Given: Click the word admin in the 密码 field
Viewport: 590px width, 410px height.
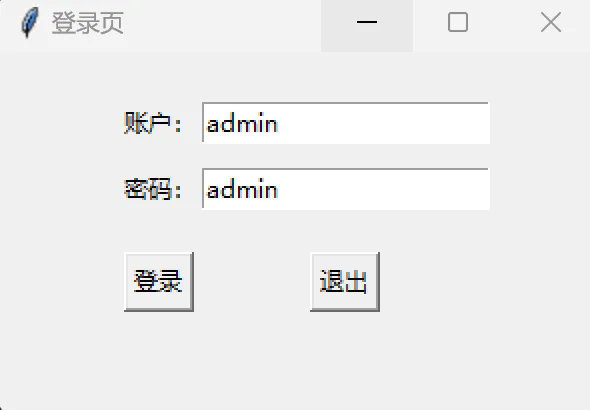Looking at the screenshot, I should tap(242, 189).
